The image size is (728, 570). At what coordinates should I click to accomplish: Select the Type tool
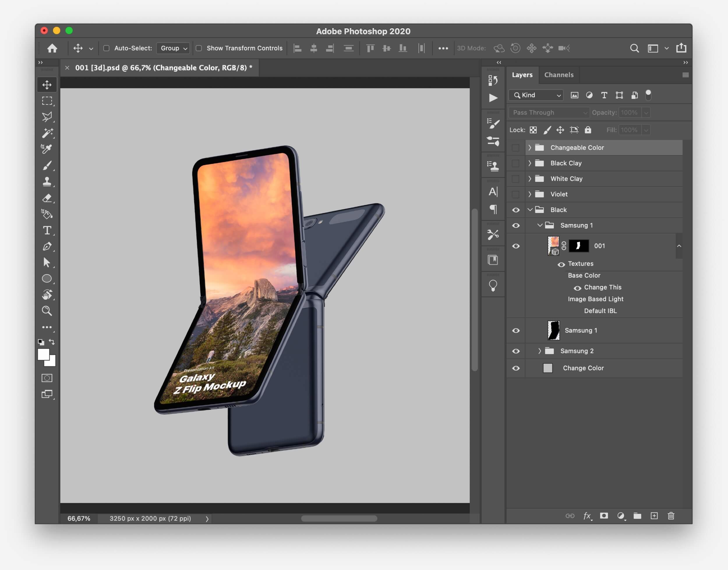pos(47,230)
